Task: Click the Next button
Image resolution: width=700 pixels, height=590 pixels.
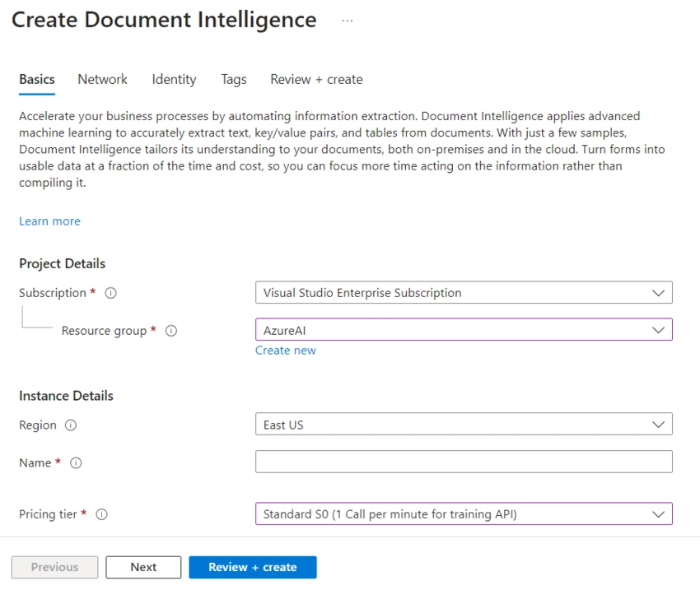Action: pos(143,567)
